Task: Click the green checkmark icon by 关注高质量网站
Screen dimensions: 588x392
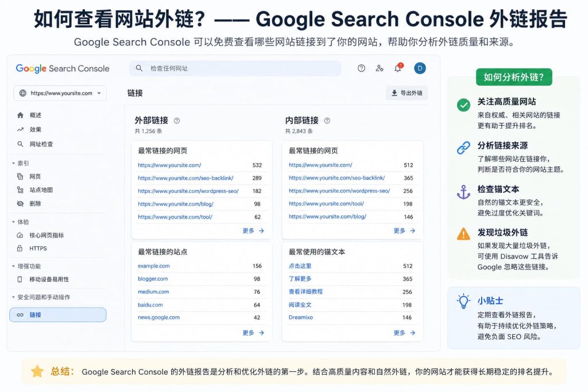Action: [x=463, y=105]
